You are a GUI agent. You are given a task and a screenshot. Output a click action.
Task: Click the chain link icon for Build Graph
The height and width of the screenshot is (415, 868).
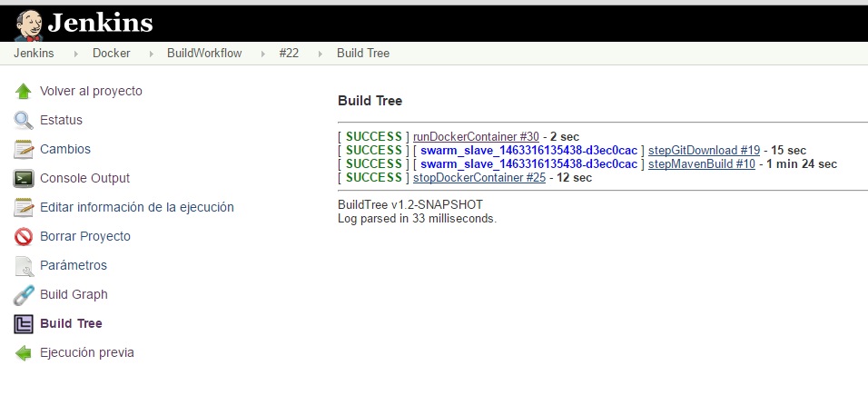click(x=24, y=295)
